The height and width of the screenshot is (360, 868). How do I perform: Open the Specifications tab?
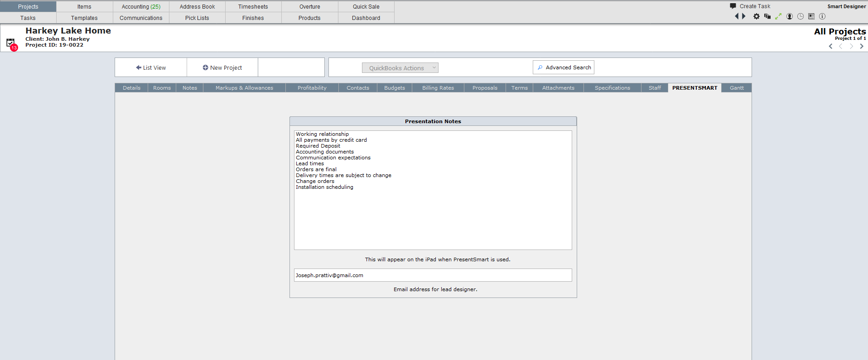point(612,88)
